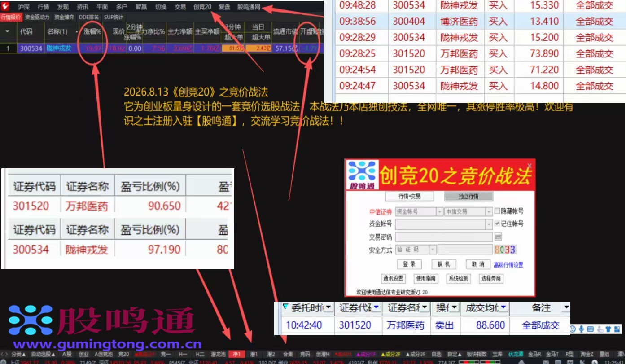Click the 登录 button

click(x=409, y=264)
